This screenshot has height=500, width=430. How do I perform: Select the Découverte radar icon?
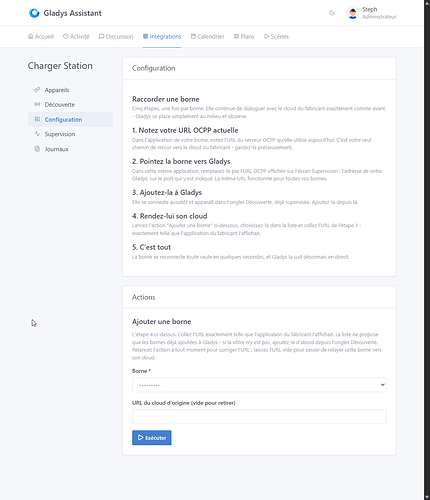[37, 104]
